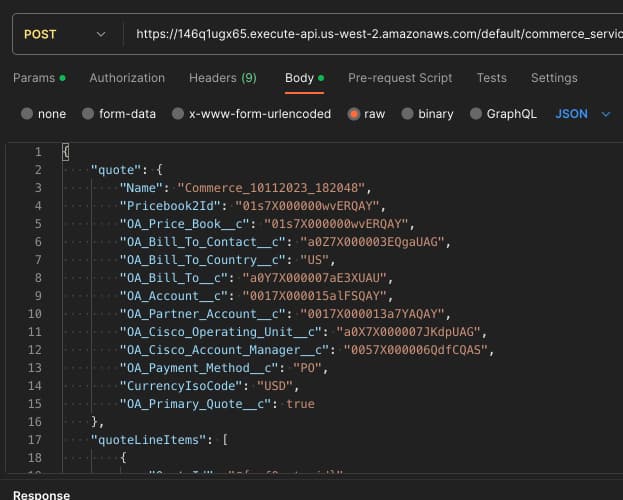Select the none body type radio
The height and width of the screenshot is (500, 623).
click(27, 114)
